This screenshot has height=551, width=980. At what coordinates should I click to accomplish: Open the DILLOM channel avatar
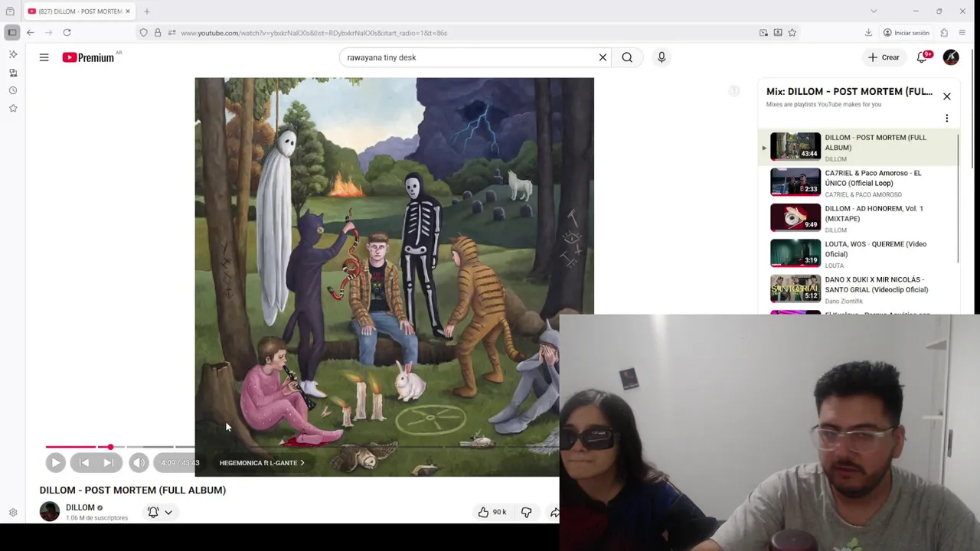pyautogui.click(x=50, y=511)
